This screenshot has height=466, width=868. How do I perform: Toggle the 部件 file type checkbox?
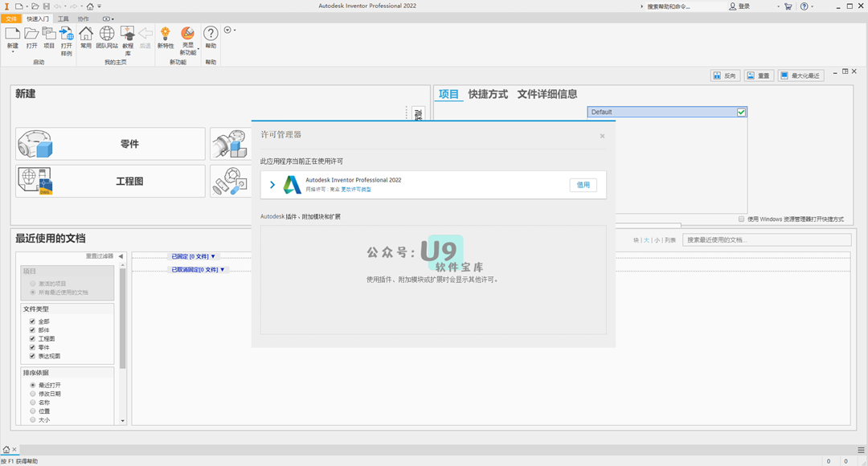coord(32,330)
